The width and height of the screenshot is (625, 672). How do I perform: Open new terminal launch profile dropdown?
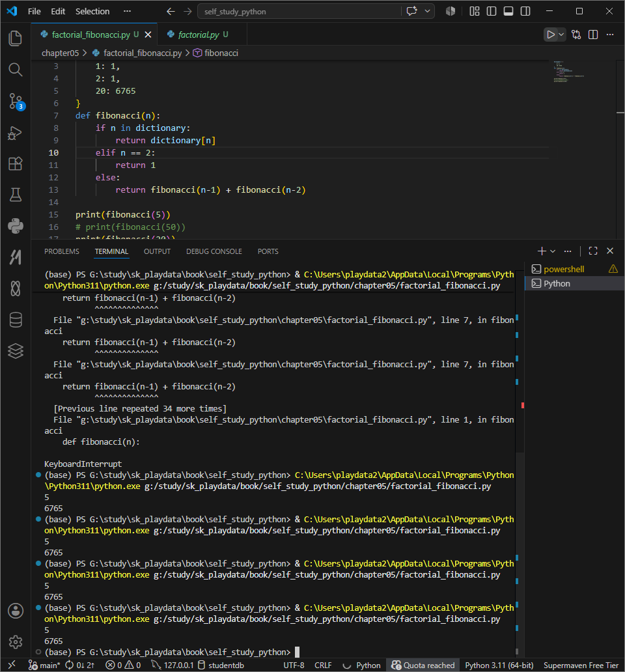(x=553, y=251)
